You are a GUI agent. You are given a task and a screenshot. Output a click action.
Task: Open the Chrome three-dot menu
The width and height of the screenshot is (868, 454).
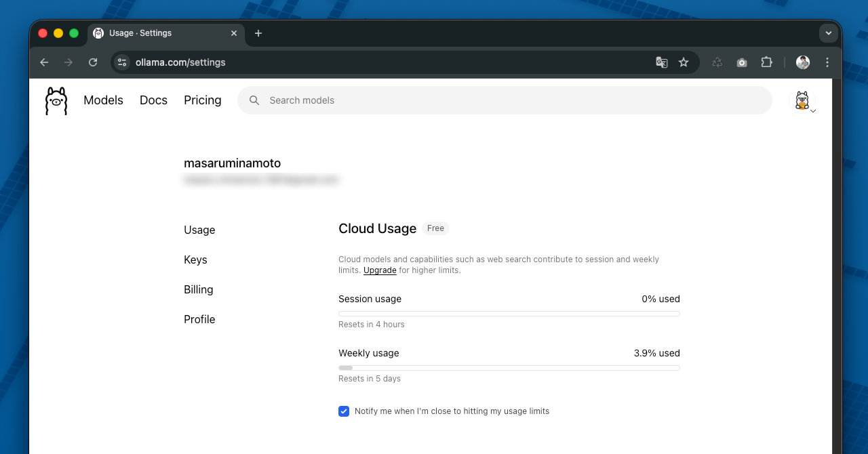click(827, 62)
